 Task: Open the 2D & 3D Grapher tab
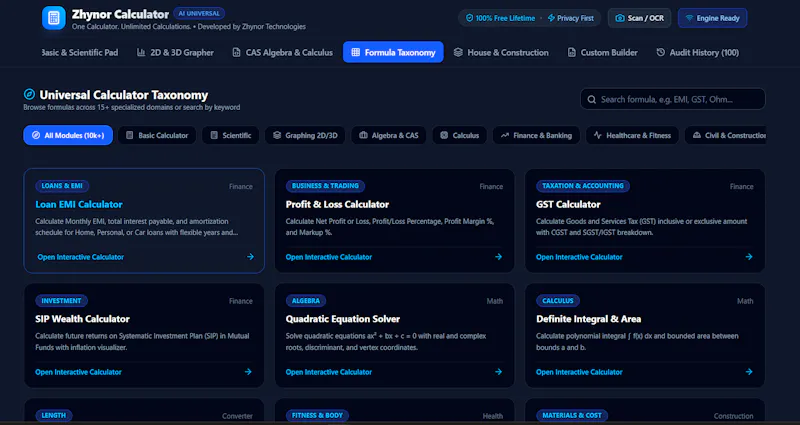click(176, 53)
